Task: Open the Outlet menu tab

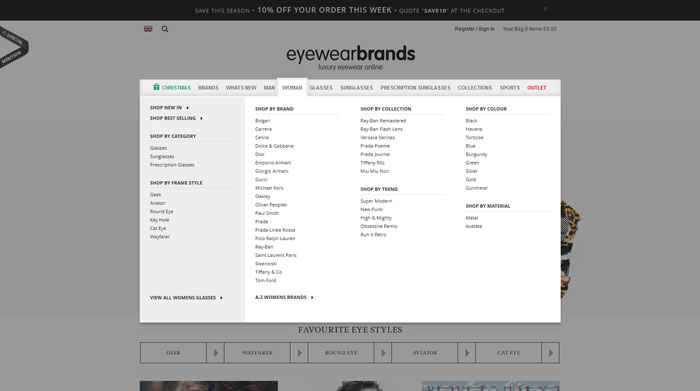Action: pos(537,88)
